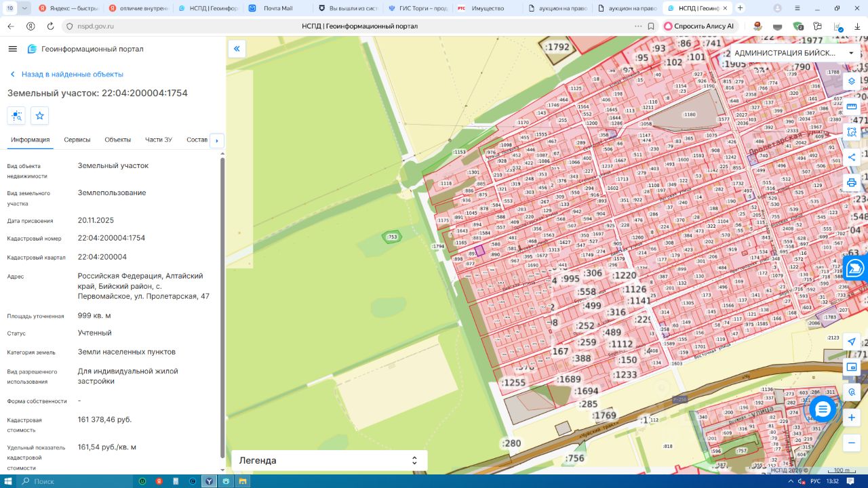The width and height of the screenshot is (868, 488).
Task: Collapse the left information panel
Action: coord(237,48)
